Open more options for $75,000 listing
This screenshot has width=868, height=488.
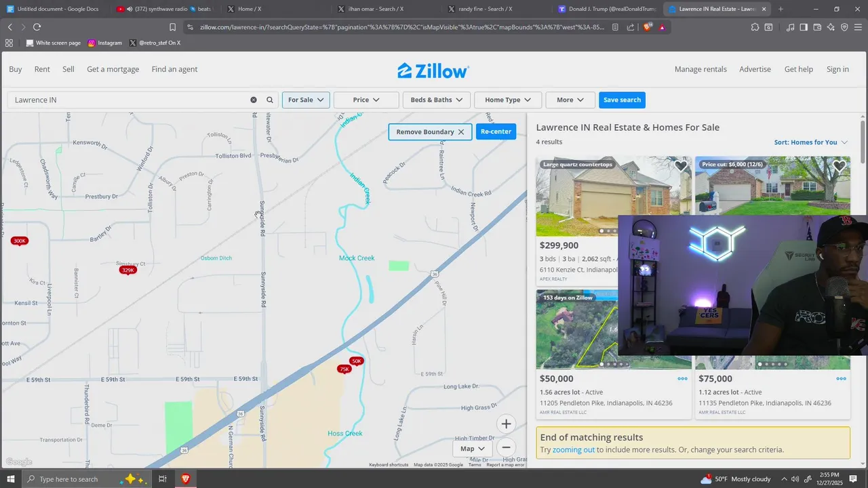click(x=841, y=379)
